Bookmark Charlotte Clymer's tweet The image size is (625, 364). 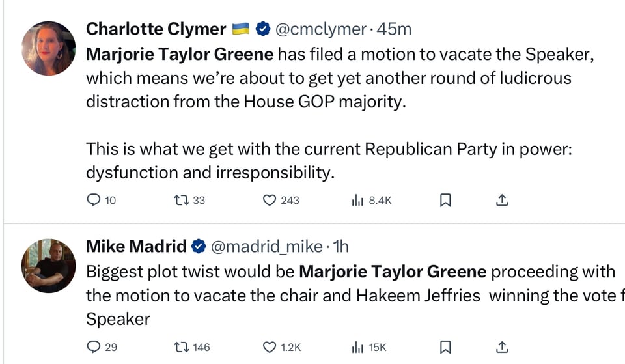click(x=445, y=201)
